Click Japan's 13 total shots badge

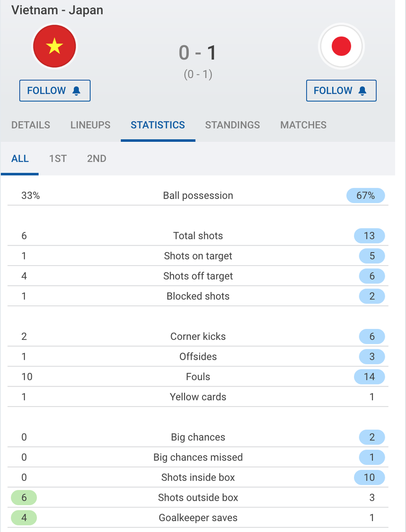click(x=369, y=236)
